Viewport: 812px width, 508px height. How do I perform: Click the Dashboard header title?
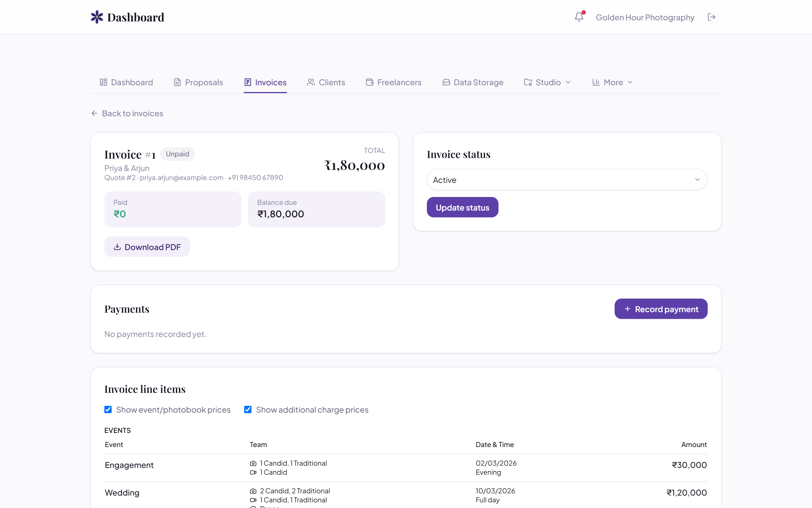136,17
